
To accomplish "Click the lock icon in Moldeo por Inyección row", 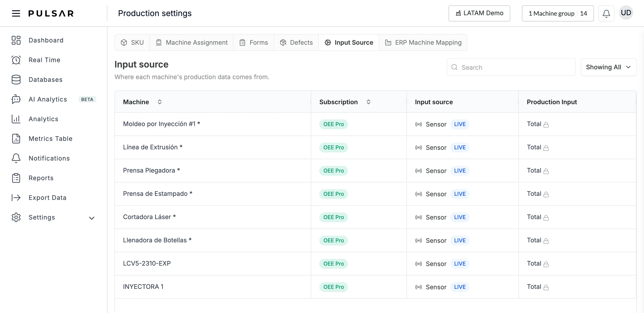I will coord(546,125).
